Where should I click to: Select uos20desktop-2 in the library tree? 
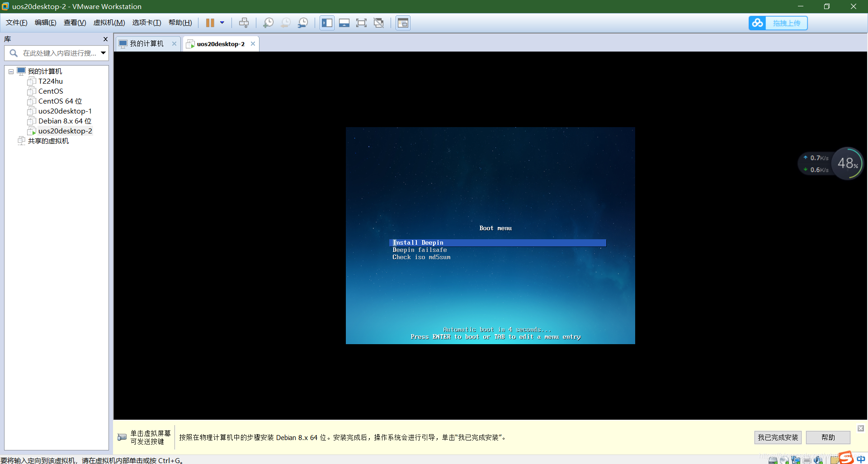(x=65, y=131)
